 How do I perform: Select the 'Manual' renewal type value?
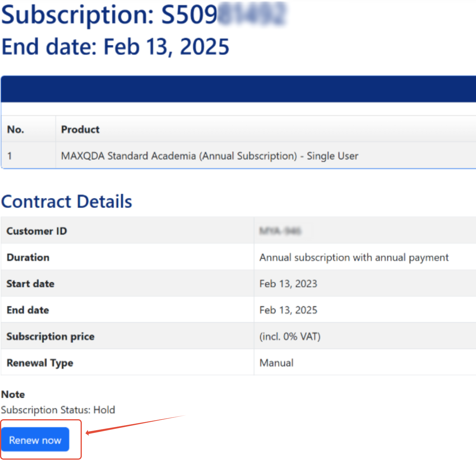[276, 363]
